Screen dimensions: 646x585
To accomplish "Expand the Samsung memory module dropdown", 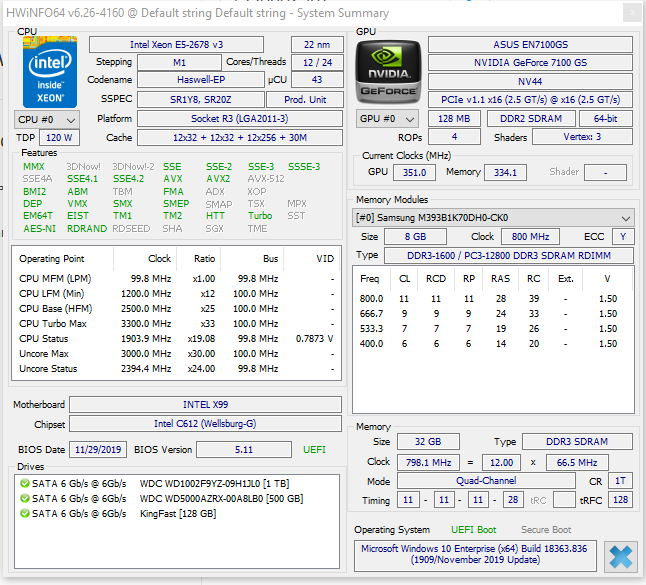I will click(493, 218).
